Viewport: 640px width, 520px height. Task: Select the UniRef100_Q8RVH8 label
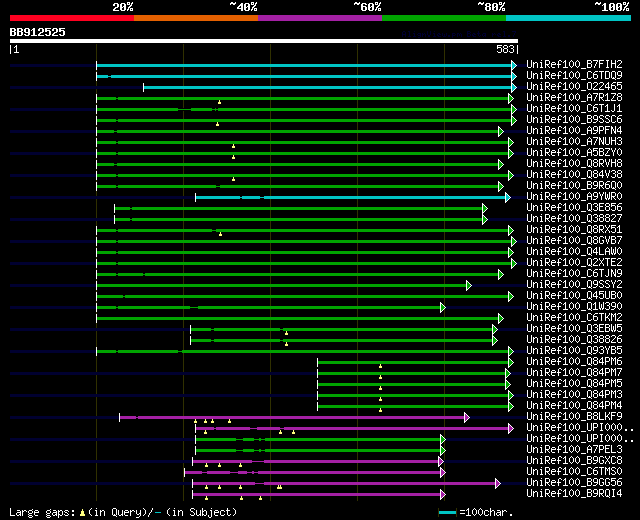574,164
